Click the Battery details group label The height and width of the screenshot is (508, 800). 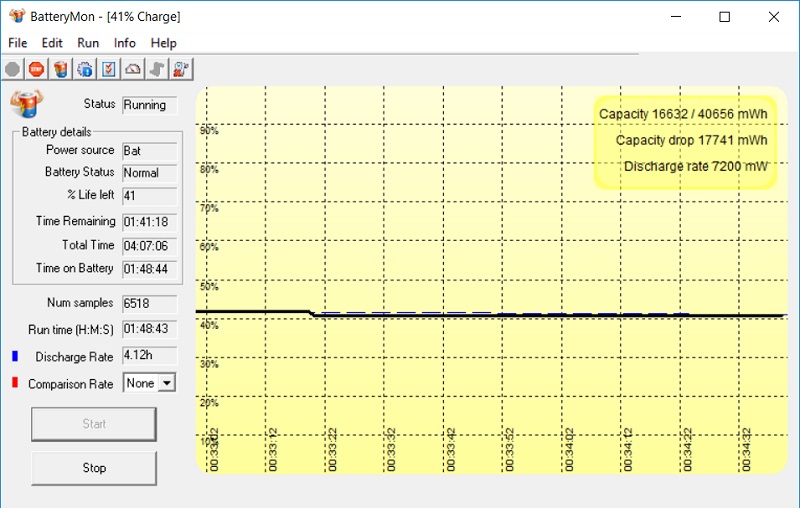(57, 132)
